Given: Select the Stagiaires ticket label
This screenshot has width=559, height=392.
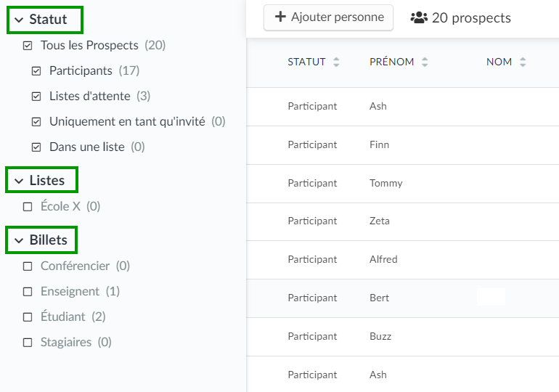Looking at the screenshot, I should click(x=66, y=342).
